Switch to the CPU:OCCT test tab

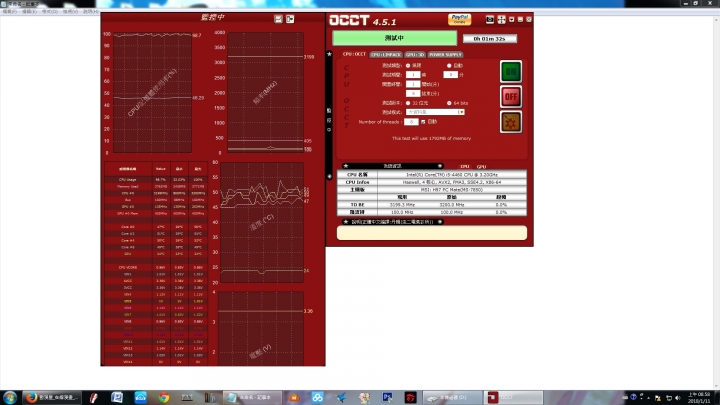[x=354, y=54]
